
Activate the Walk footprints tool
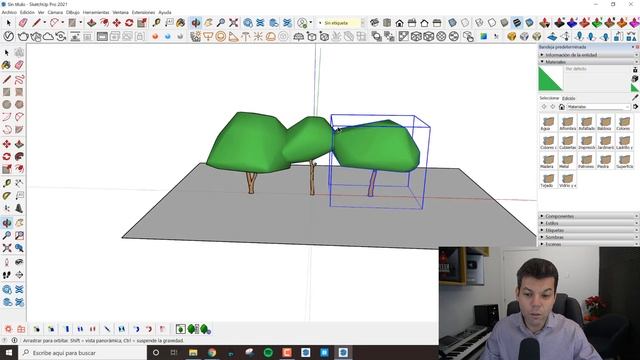(x=7, y=275)
